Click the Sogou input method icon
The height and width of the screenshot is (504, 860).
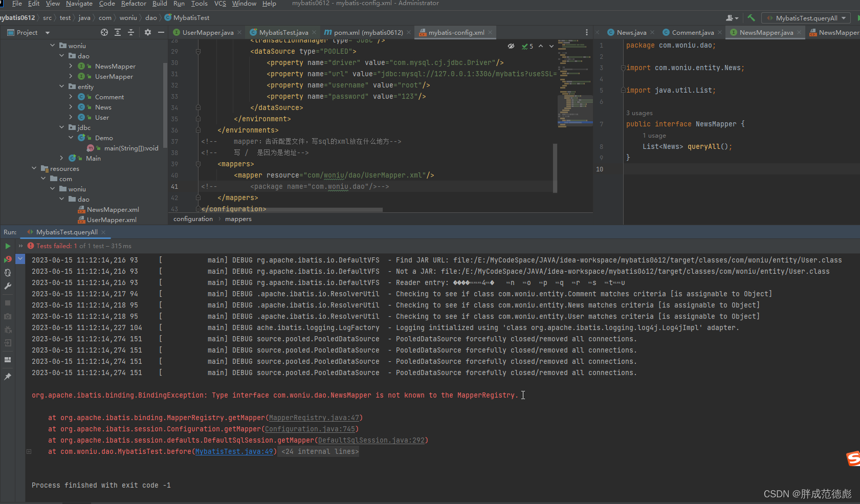[x=853, y=458]
